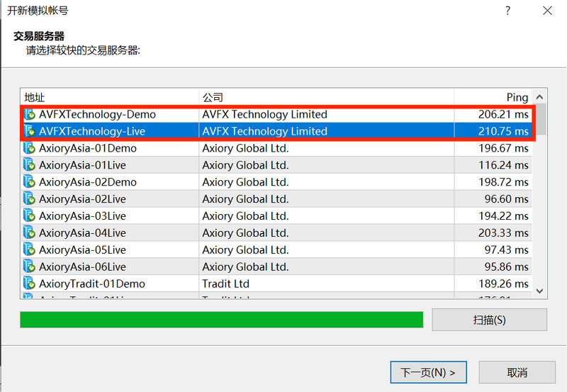Click the server icon beside AxioryAsia-03Live
The image size is (567, 392).
point(29,216)
